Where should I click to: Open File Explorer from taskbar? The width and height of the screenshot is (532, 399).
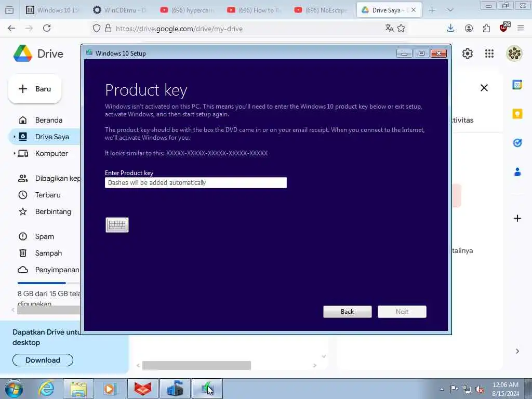78,389
